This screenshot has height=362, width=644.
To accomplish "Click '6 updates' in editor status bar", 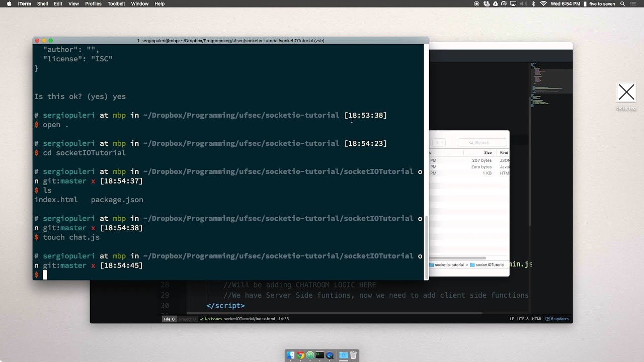I will (557, 319).
